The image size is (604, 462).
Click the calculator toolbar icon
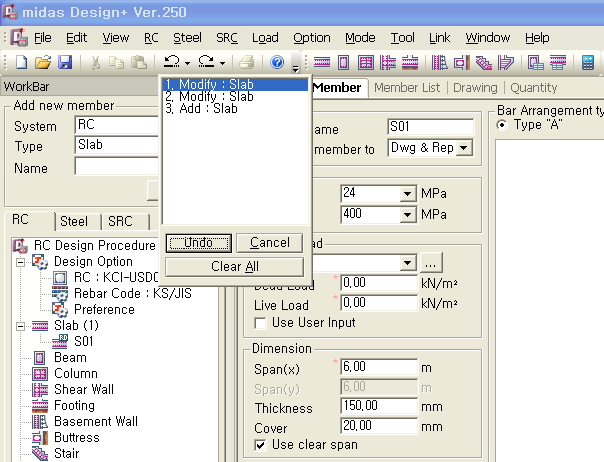click(588, 62)
